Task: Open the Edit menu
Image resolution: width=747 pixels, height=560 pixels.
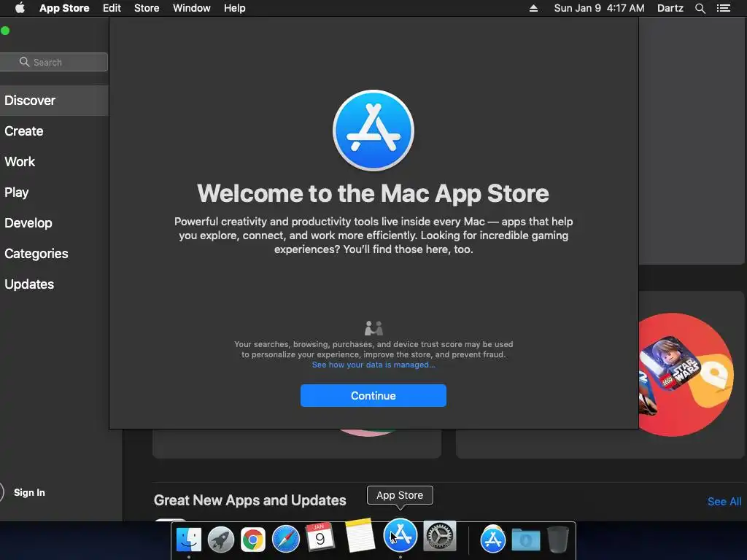Action: point(112,8)
